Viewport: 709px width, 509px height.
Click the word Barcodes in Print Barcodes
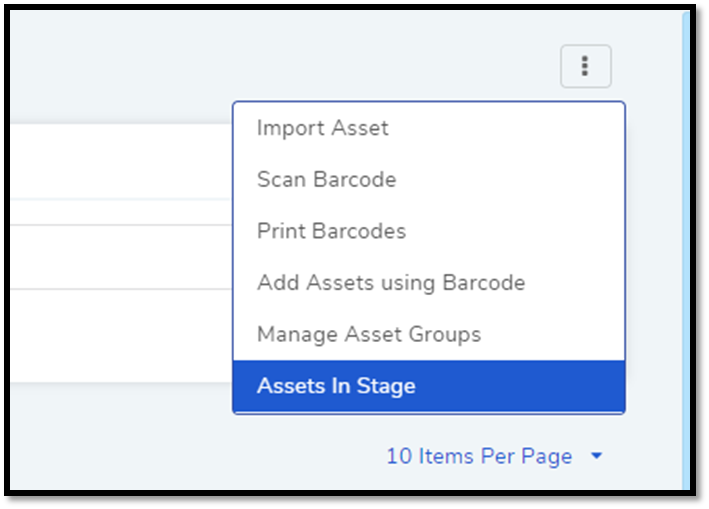coord(359,231)
